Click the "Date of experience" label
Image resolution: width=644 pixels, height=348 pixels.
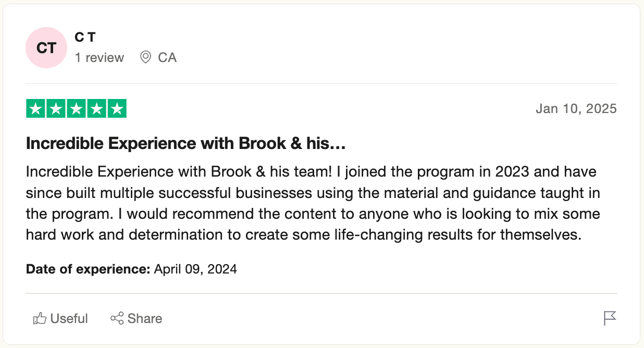(x=88, y=269)
